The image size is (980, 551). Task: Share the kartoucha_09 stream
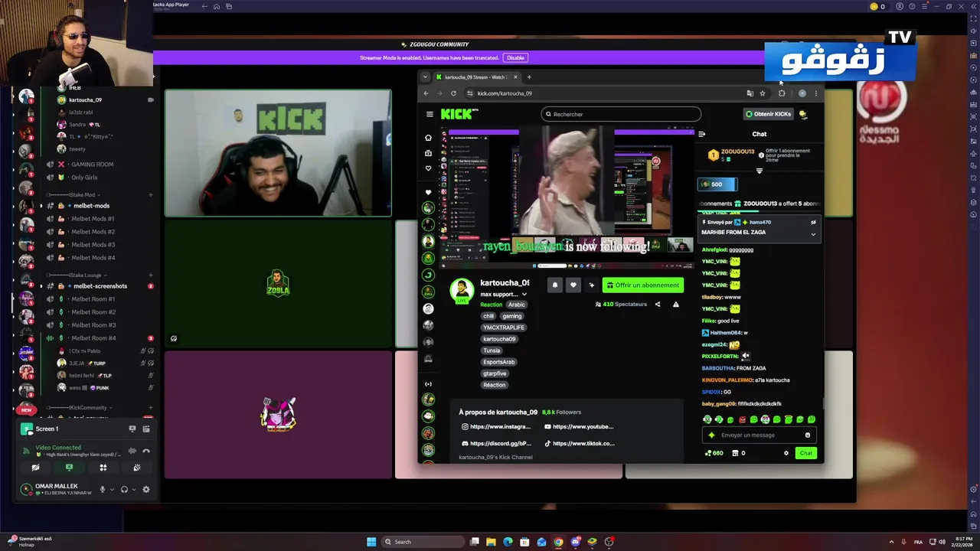[657, 305]
